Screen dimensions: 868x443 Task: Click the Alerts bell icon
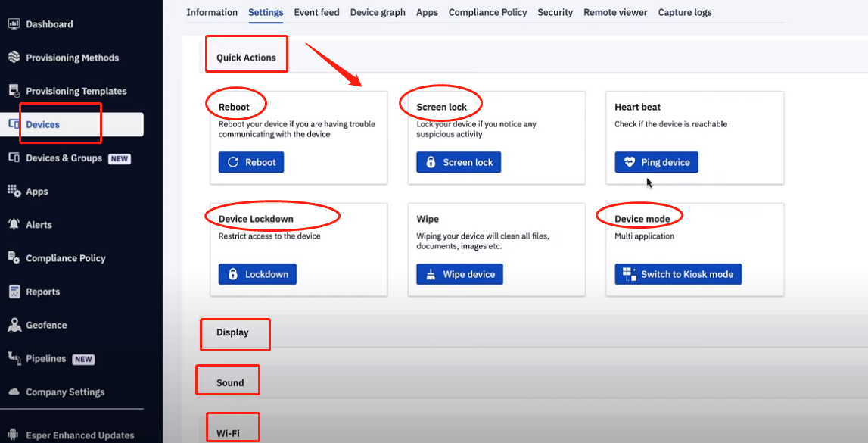click(x=14, y=225)
